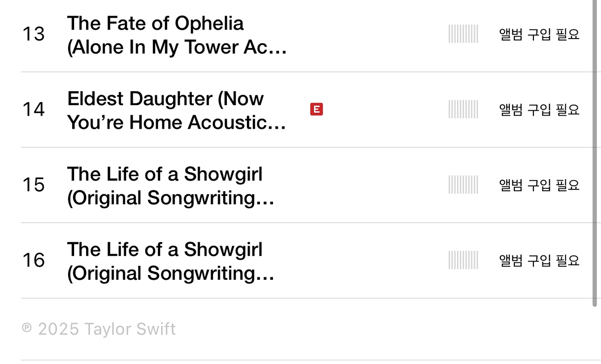The width and height of the screenshot is (601, 364).
Task: Click the vertical scrollbar on right edge
Action: (595, 150)
